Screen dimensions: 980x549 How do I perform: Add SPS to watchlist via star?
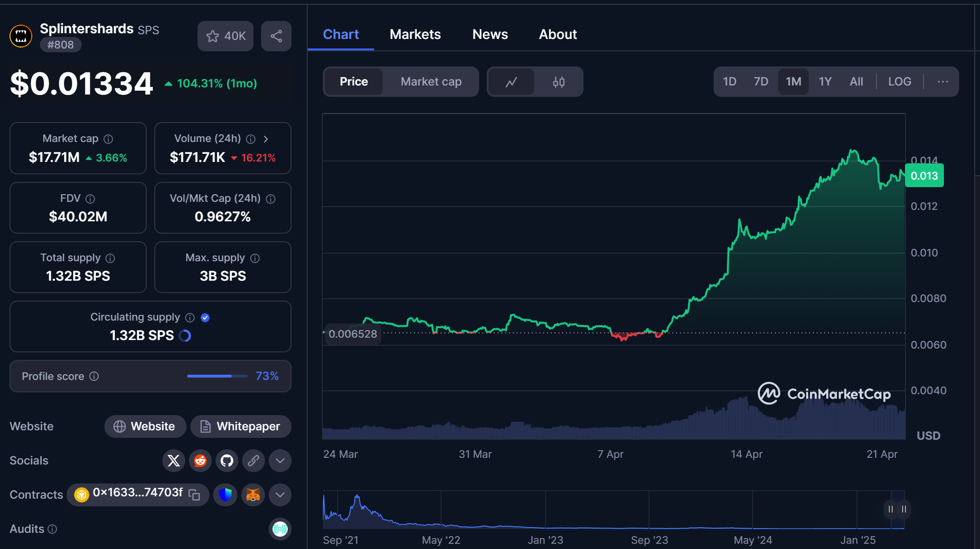click(x=226, y=36)
